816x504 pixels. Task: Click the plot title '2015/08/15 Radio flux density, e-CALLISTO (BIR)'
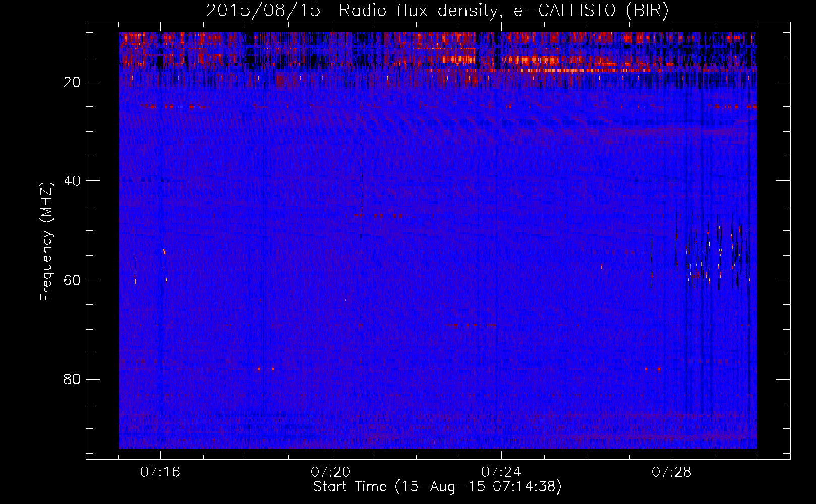(x=437, y=10)
